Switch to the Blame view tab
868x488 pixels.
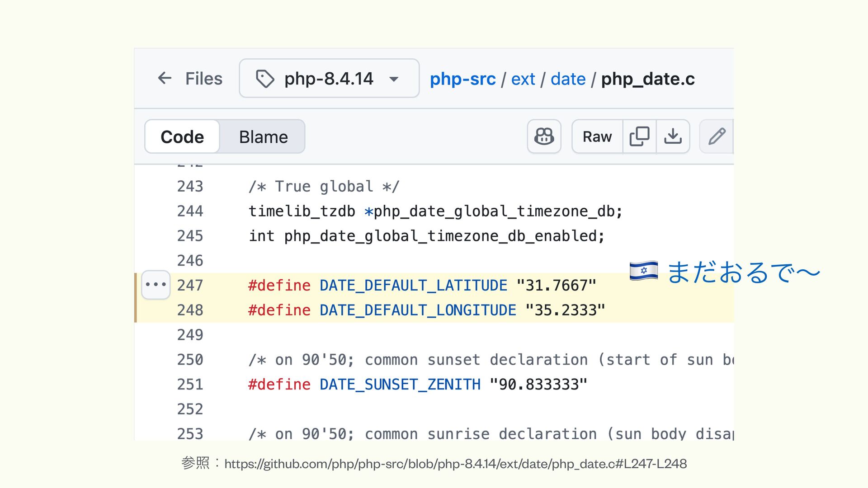263,137
